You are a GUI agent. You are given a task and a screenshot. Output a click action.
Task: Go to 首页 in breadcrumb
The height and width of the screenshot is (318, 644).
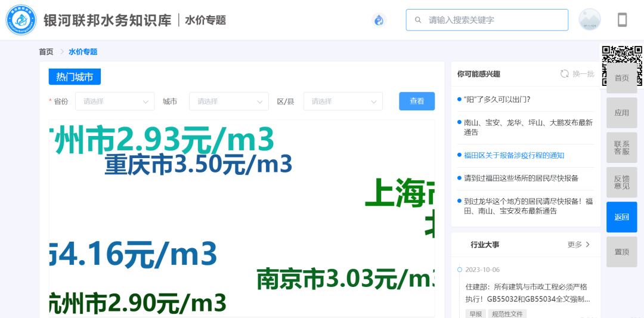click(x=46, y=52)
